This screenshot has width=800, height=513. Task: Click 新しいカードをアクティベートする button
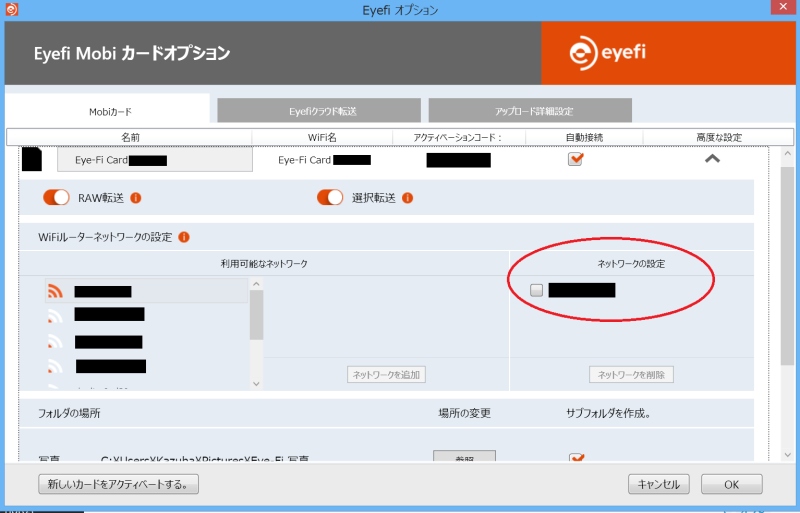coord(118,484)
